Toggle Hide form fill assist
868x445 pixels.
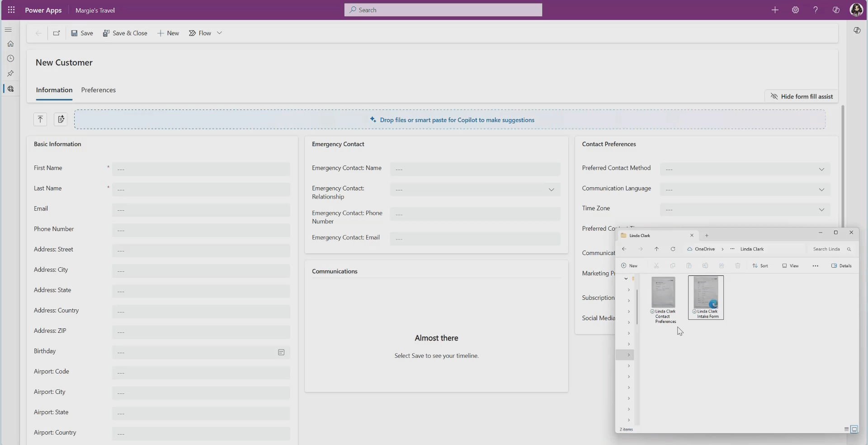pos(801,96)
